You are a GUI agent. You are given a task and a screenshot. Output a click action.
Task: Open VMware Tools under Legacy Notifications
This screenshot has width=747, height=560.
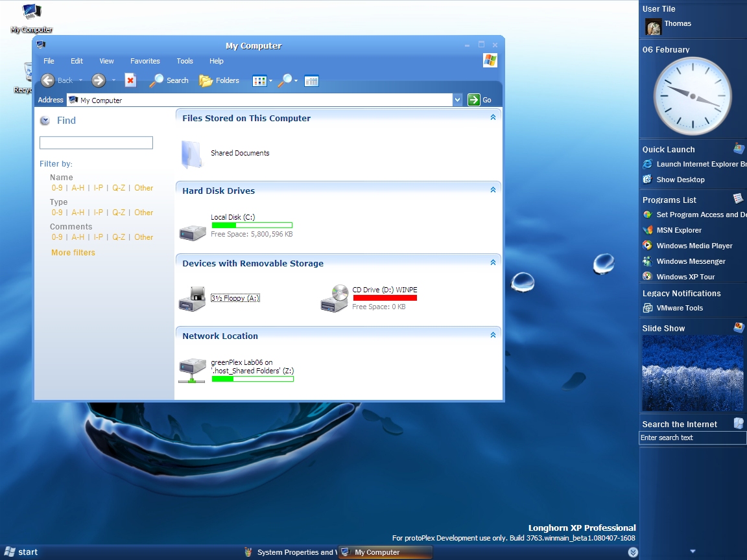672,308
